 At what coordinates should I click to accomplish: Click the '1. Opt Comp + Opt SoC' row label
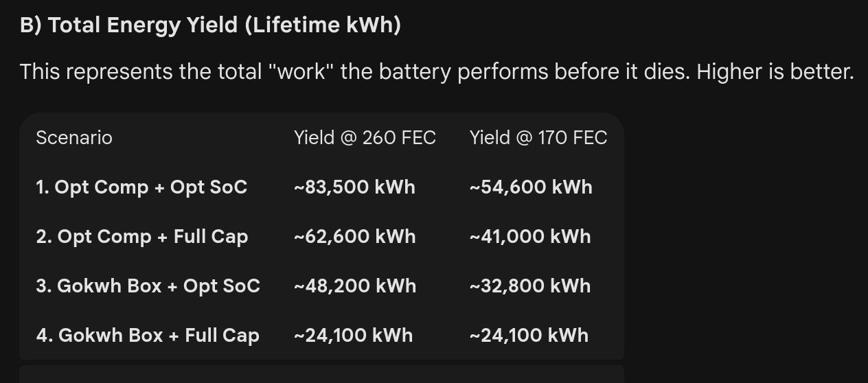[141, 187]
